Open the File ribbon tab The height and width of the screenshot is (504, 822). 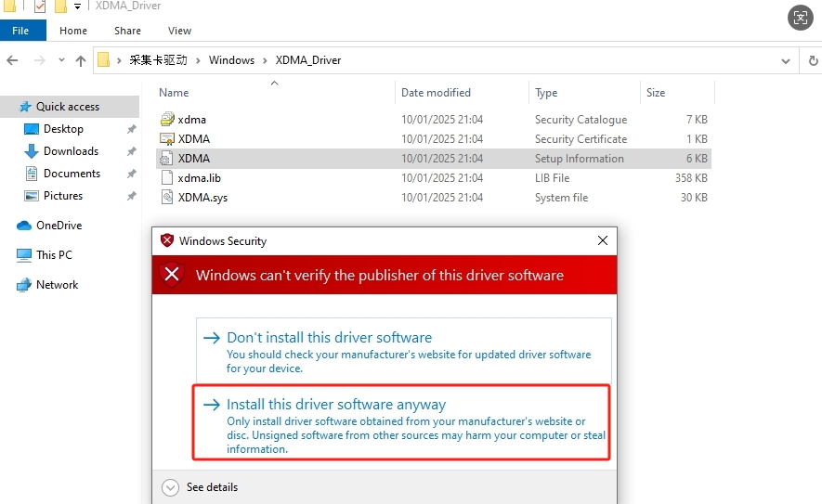(22, 31)
